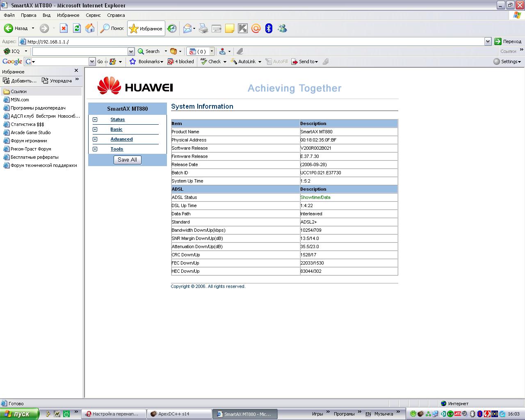Print the page with printer icon
Screen dimensions: 525x420
203,28
